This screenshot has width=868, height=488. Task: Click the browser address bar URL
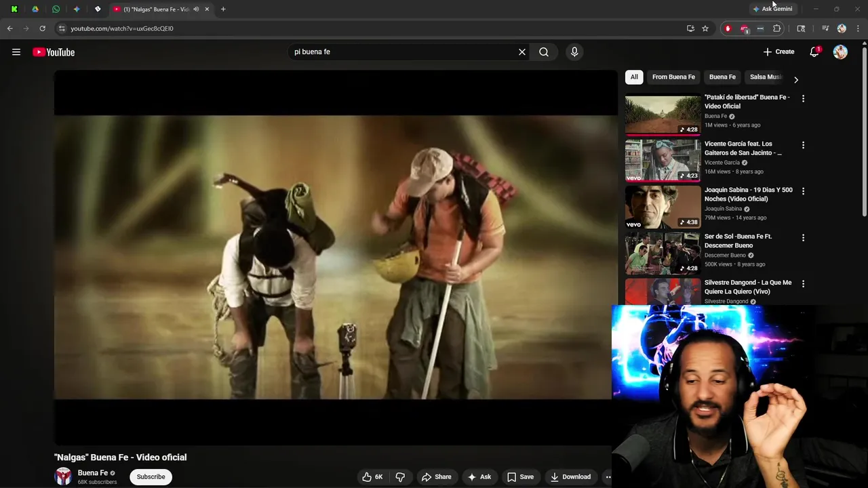pos(122,28)
